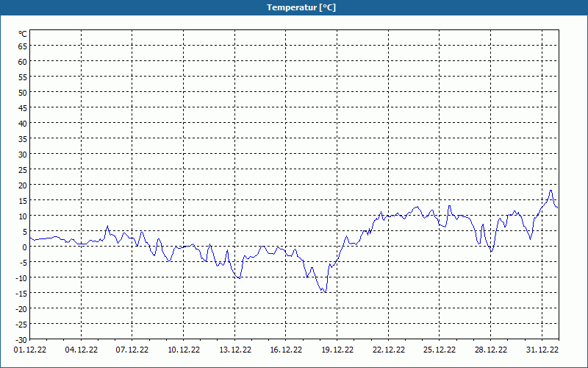The height and width of the screenshot is (368, 588).
Task: Click the 45 value on temperature axis
Action: click(23, 107)
